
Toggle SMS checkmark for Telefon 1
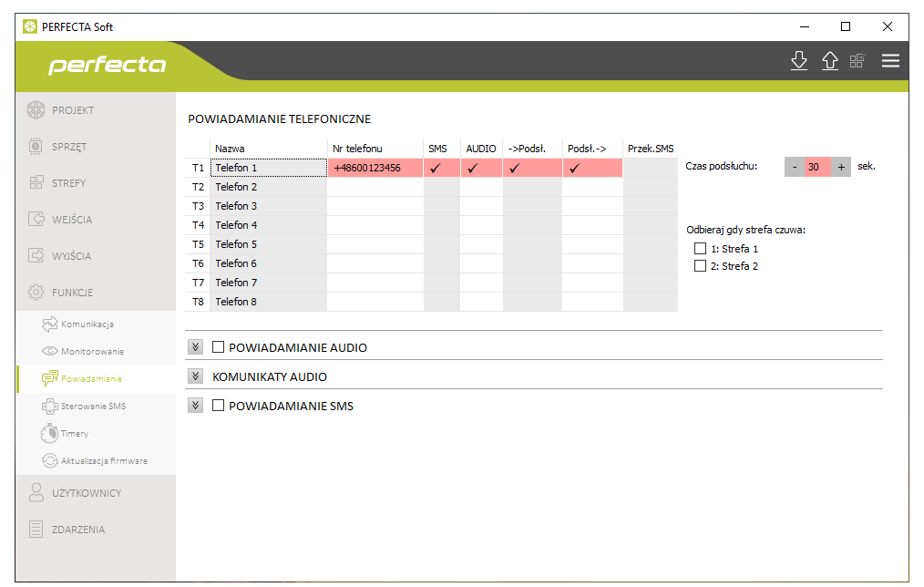coord(436,168)
